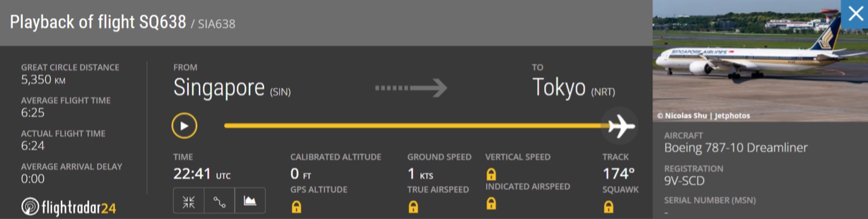Click the Nicolas Shu Jetphotos credit link
The image size is (868, 219).
(x=703, y=115)
